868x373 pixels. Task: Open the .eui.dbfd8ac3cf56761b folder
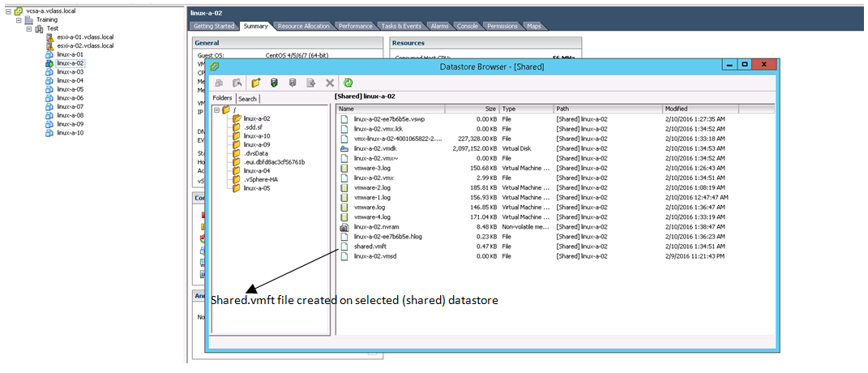click(274, 162)
